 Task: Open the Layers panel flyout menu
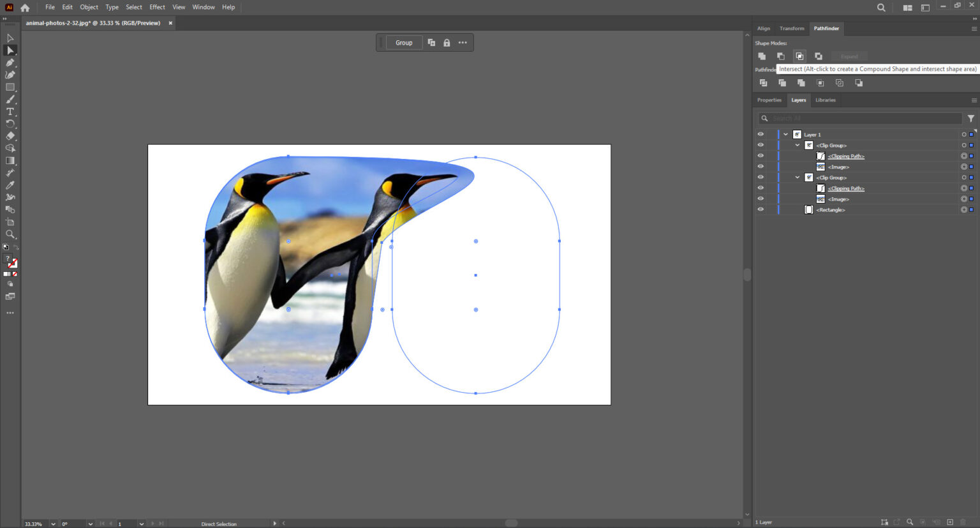(x=974, y=100)
